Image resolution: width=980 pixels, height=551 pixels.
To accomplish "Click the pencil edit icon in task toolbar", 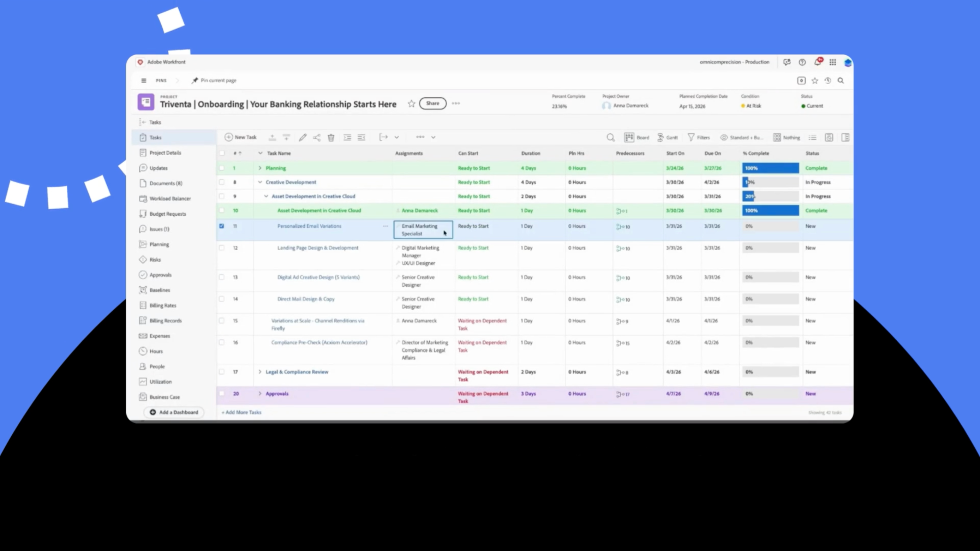I will [x=303, y=137].
